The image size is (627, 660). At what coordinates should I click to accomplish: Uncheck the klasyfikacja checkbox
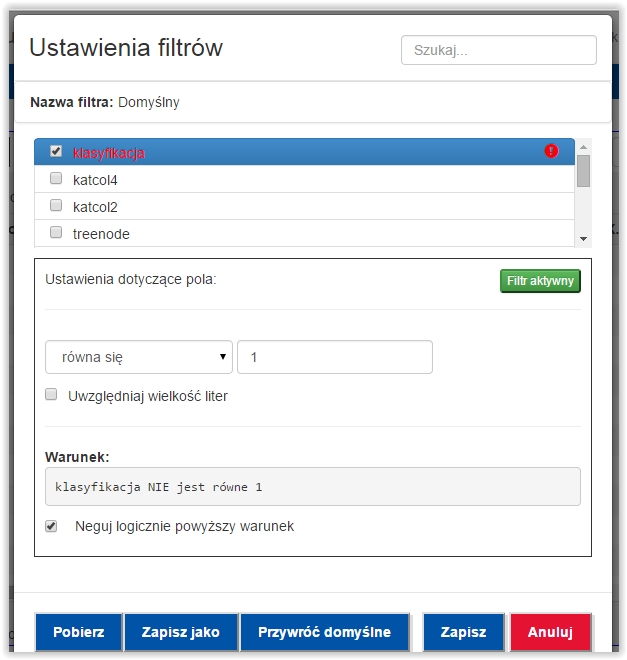click(56, 151)
